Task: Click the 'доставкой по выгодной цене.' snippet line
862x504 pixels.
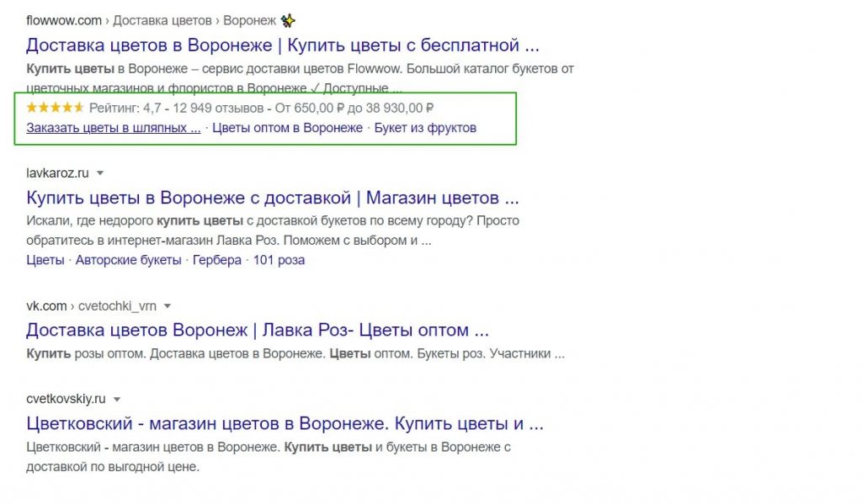Action: click(x=113, y=467)
